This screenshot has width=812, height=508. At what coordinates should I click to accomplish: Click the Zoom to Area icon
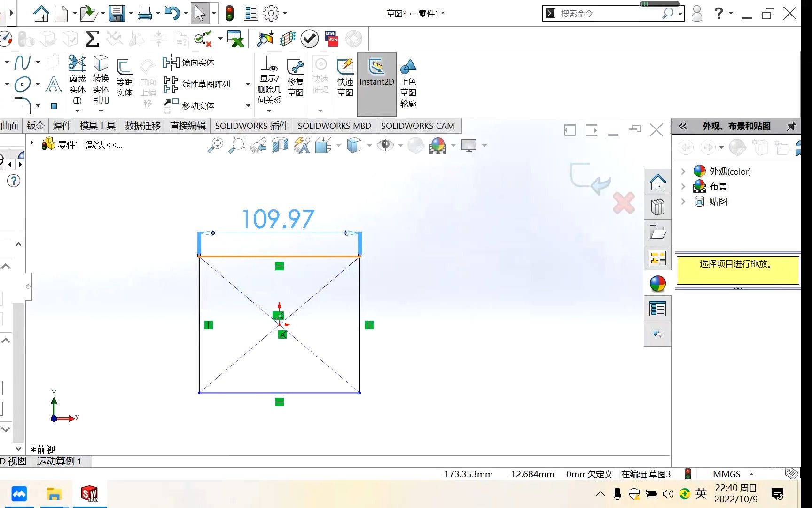(237, 145)
